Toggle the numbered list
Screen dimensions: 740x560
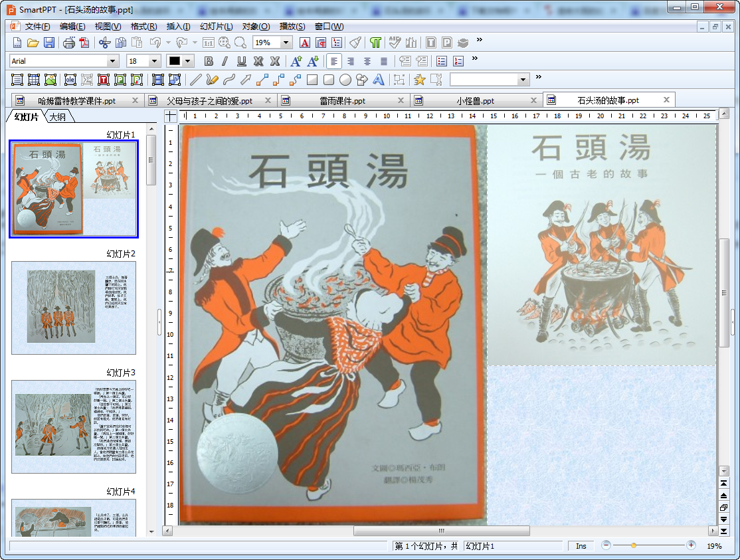(458, 61)
